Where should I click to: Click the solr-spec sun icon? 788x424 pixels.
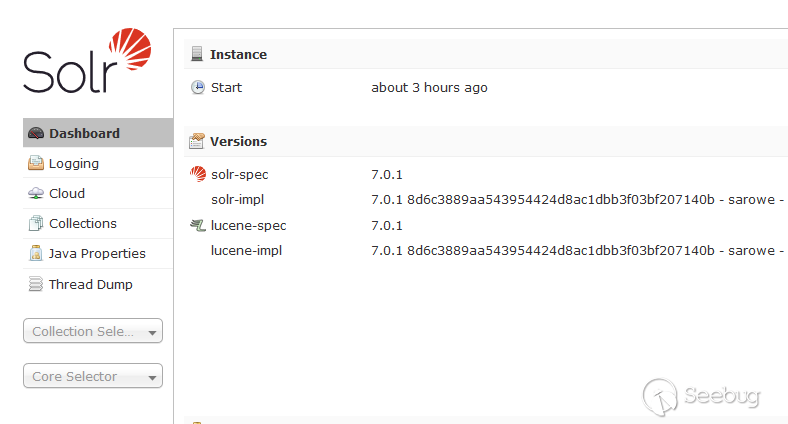click(x=198, y=175)
